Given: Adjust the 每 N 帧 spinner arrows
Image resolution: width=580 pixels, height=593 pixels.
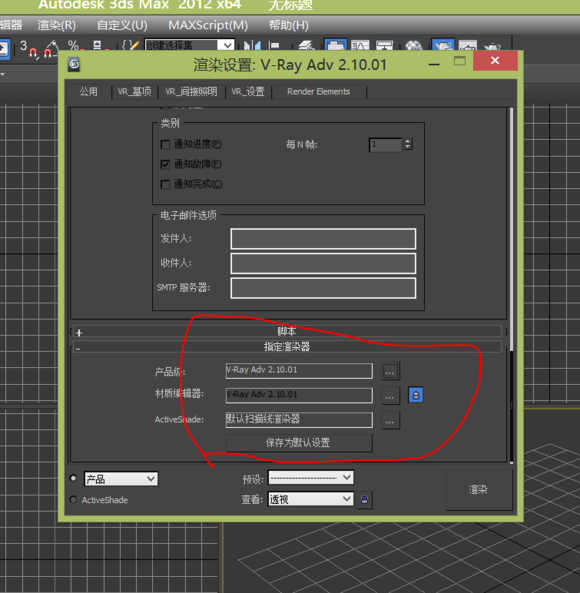Looking at the screenshot, I should 408,144.
